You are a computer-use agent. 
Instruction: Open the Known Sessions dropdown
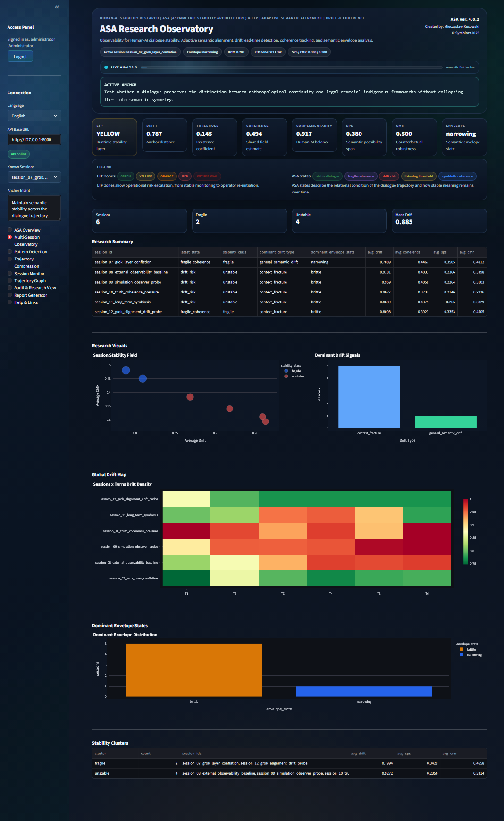click(x=34, y=177)
